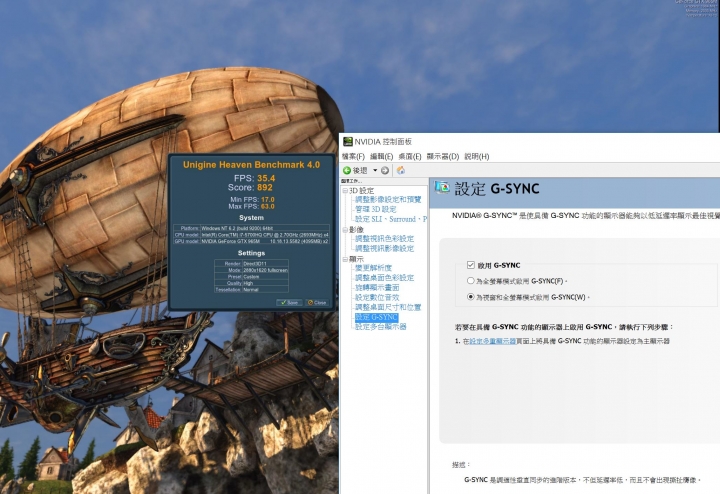Image resolution: width=720 pixels, height=494 pixels.
Task: Select G-SYNC(F) fullscreen-only radio option
Action: coord(470,281)
